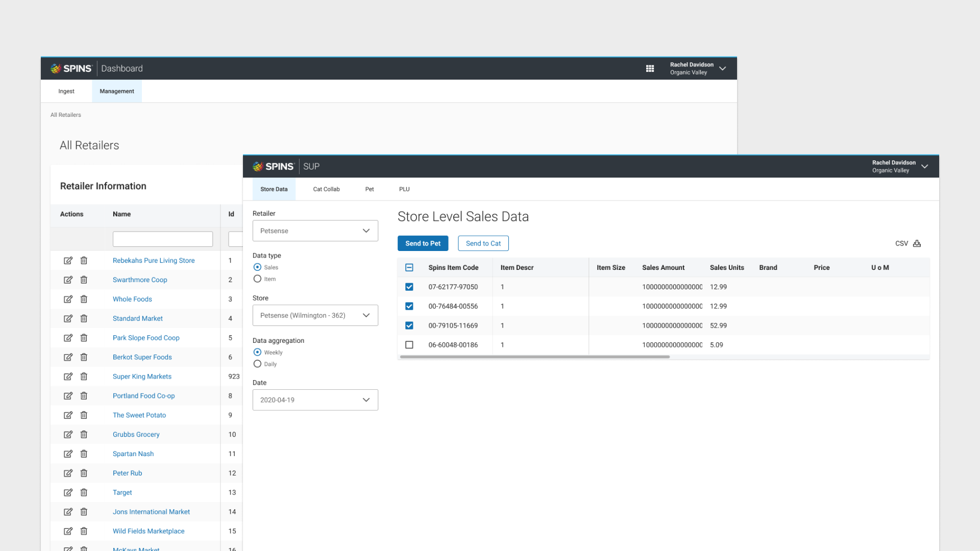Open the Jons International Market link
This screenshot has width=980, height=551.
(x=151, y=512)
